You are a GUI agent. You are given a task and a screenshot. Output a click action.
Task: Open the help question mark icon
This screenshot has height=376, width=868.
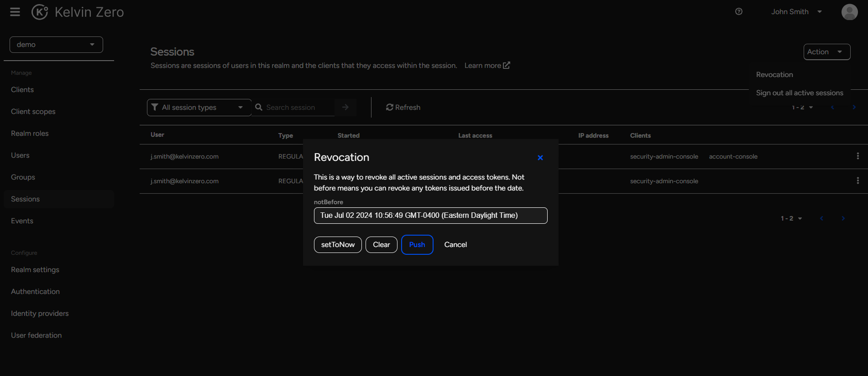point(738,12)
